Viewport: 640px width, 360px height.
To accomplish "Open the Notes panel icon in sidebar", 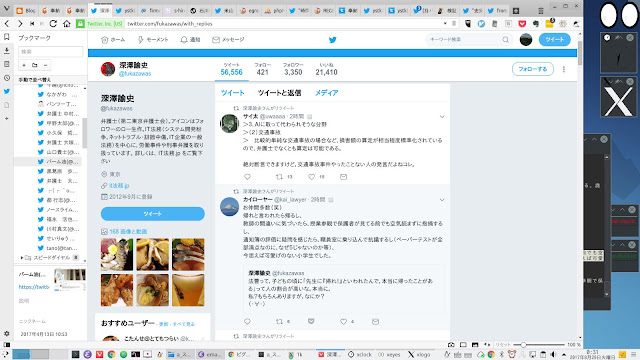I will pos(7,64).
